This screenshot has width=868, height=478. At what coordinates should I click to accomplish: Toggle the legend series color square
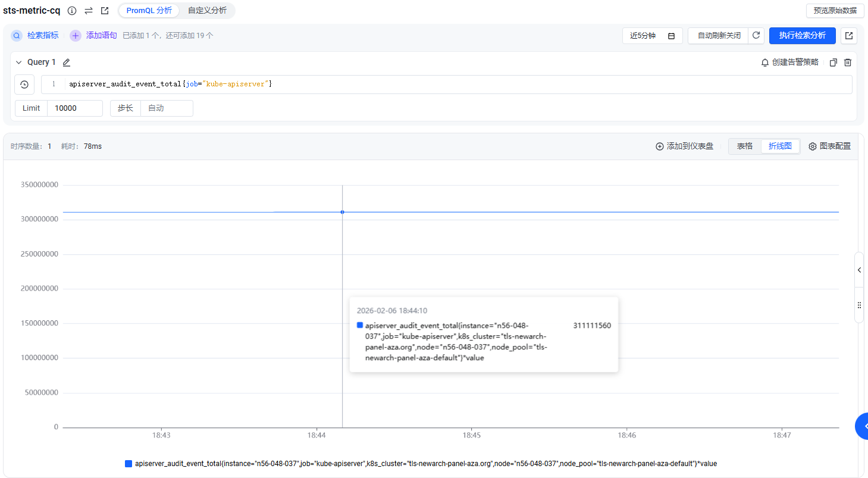coord(129,464)
